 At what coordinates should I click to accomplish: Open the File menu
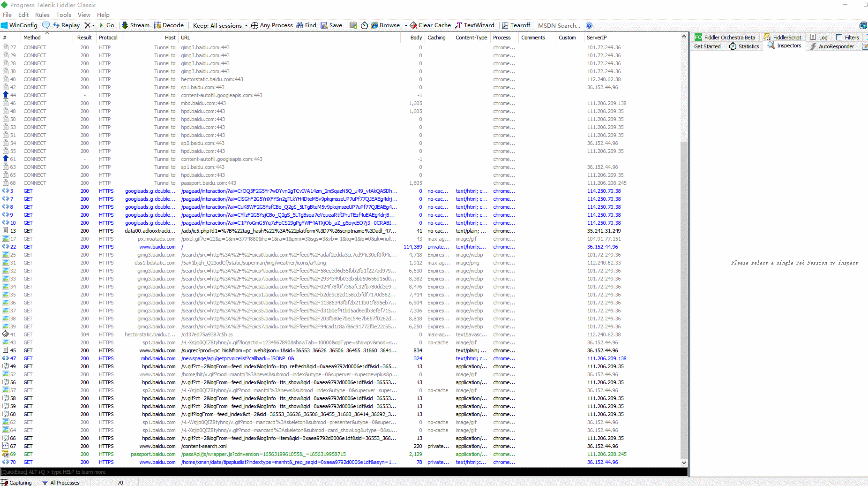pyautogui.click(x=7, y=15)
